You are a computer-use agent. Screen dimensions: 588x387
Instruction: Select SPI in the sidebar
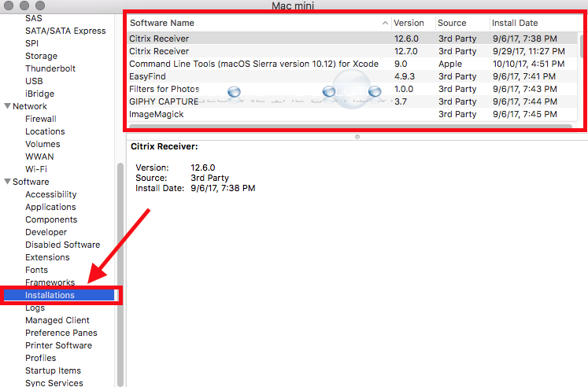[31, 43]
